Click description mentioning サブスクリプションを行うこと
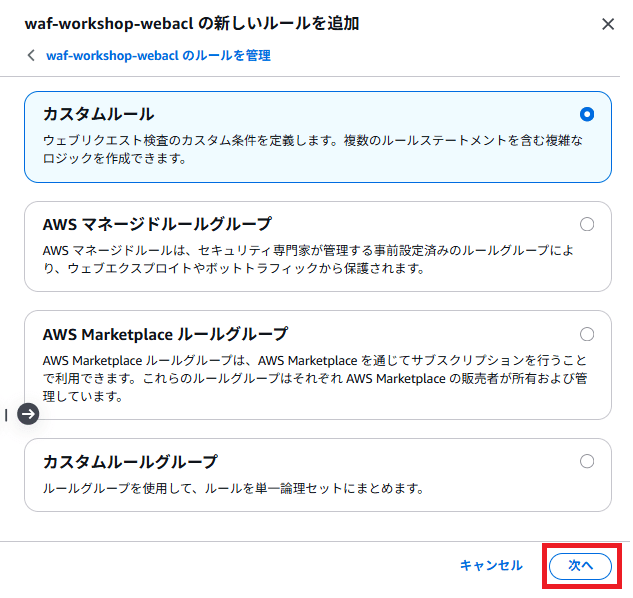This screenshot has width=633, height=598. 315,378
